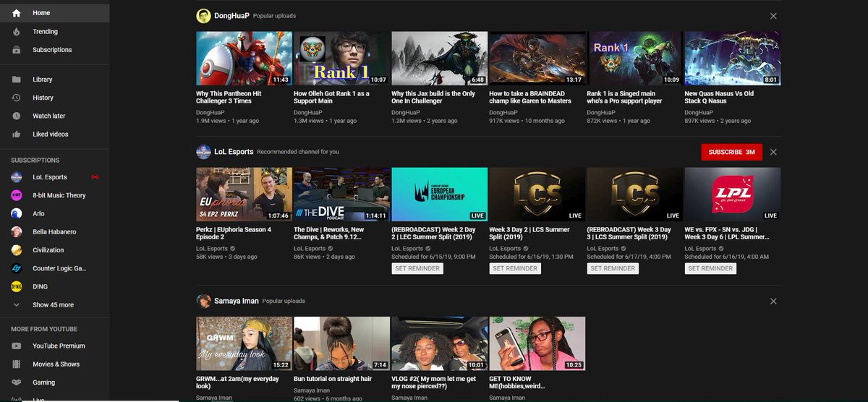Click Movies & Shows icon
This screenshot has height=402, width=868.
16,364
